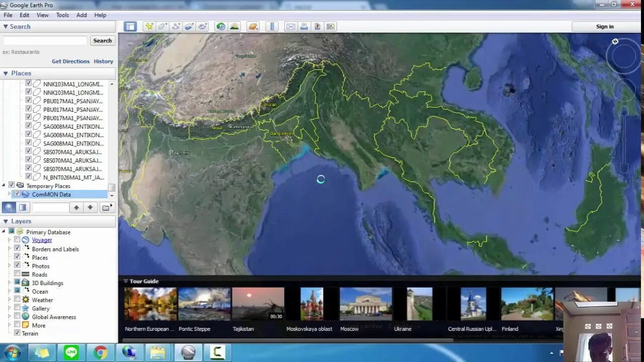
Task: Uncheck the Photos layer checkbox
Action: 17,265
